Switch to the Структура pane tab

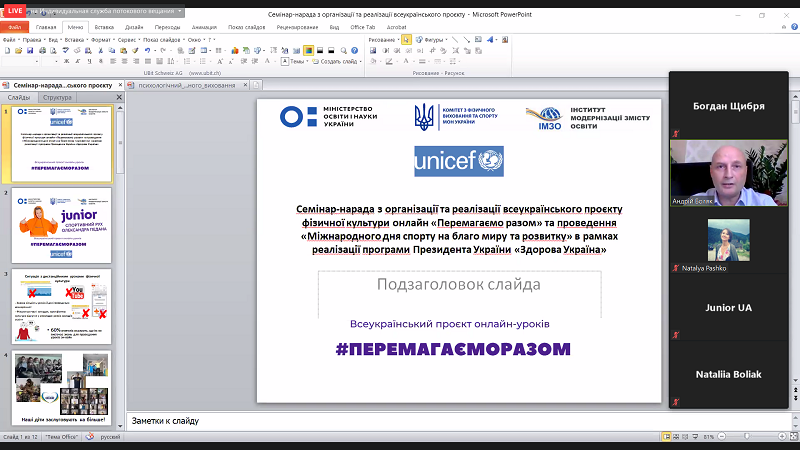tap(58, 98)
